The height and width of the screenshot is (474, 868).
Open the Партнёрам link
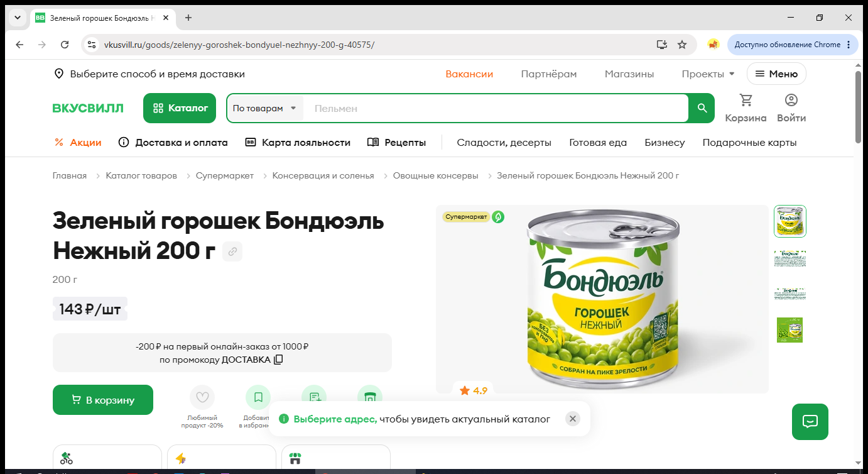(549, 74)
